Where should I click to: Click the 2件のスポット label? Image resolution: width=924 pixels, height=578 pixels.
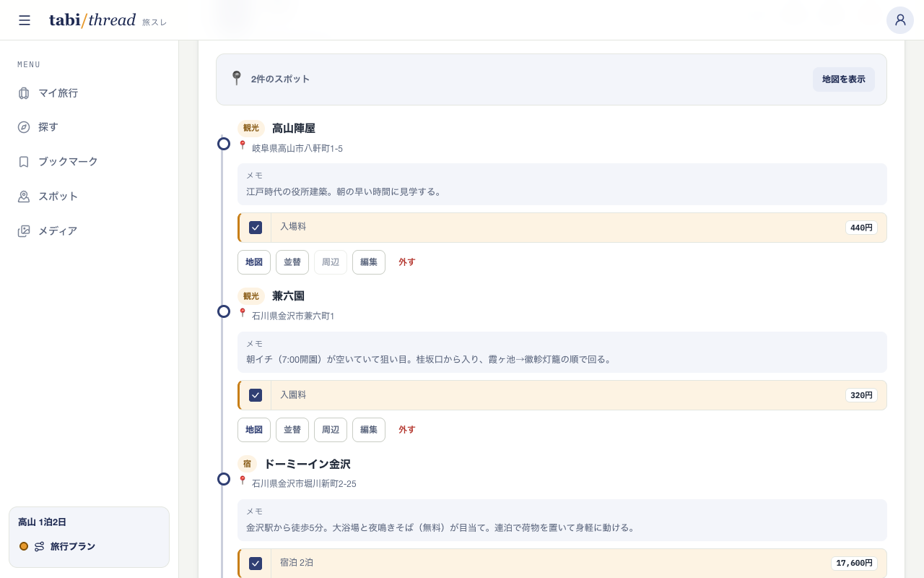pyautogui.click(x=280, y=79)
